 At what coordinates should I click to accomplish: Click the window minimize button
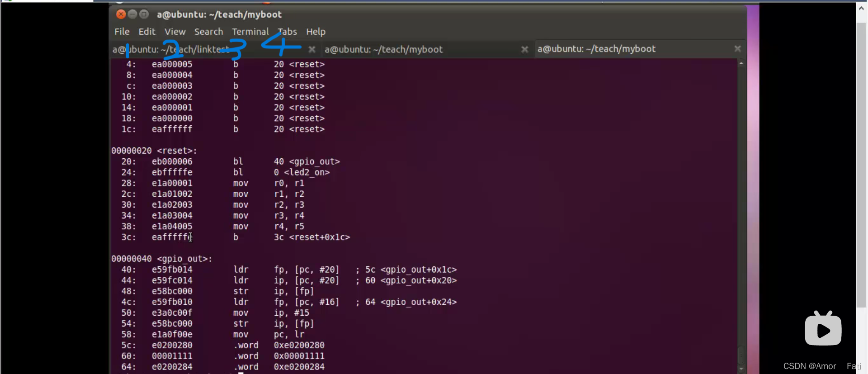point(132,14)
